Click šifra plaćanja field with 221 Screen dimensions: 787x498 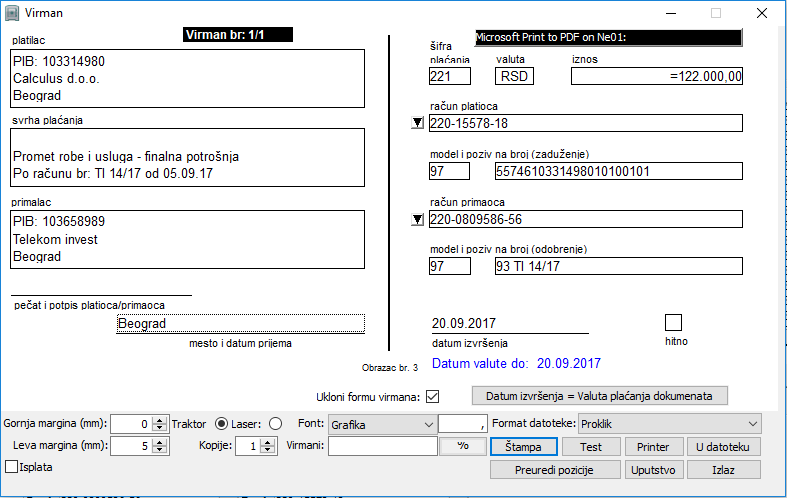450,76
